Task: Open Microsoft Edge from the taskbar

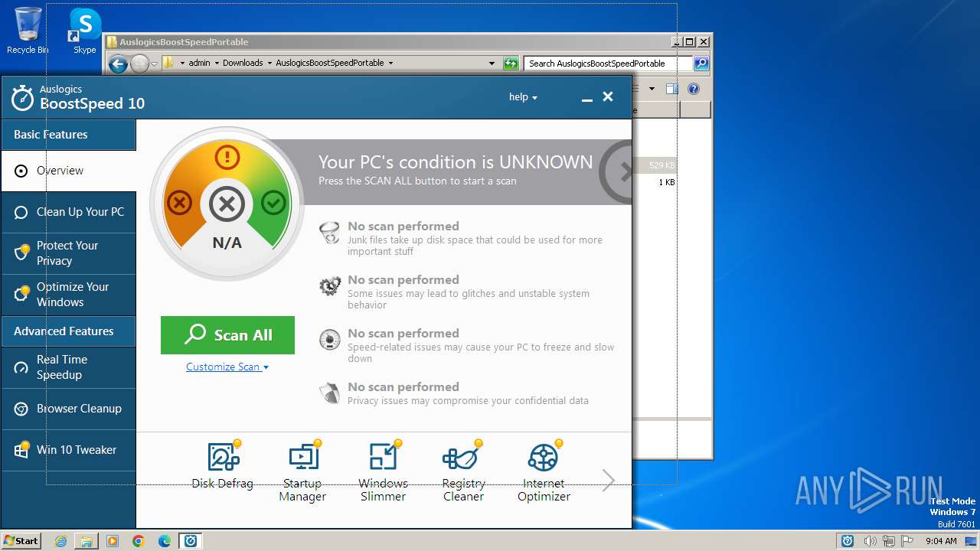Action: 165,541
